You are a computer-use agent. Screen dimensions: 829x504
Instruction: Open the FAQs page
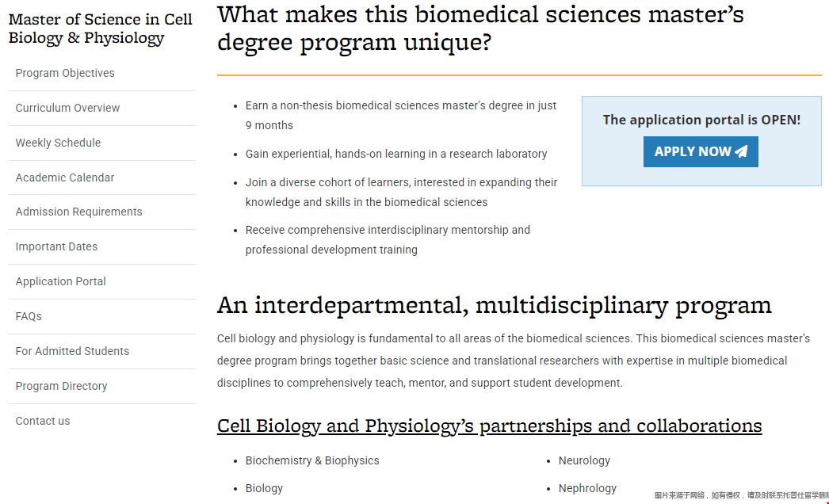[x=29, y=316]
